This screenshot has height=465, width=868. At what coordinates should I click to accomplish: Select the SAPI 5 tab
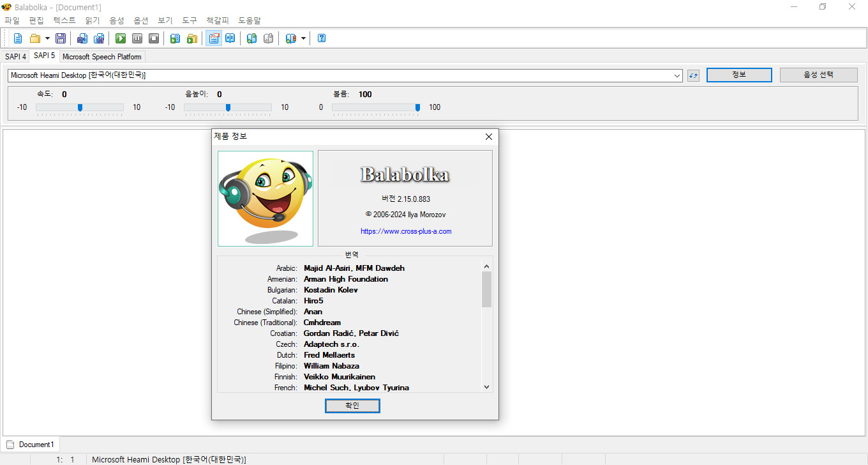[x=45, y=56]
